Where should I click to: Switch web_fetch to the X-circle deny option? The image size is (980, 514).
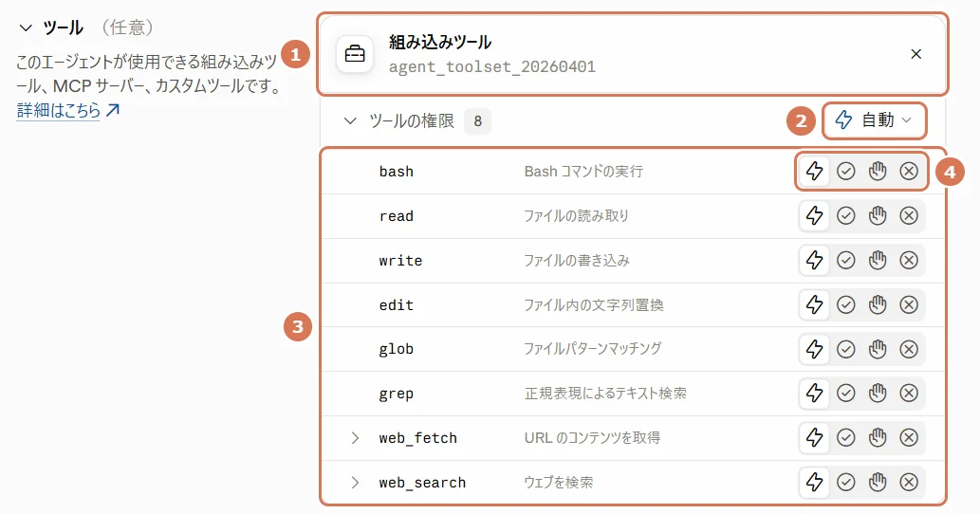[909, 438]
